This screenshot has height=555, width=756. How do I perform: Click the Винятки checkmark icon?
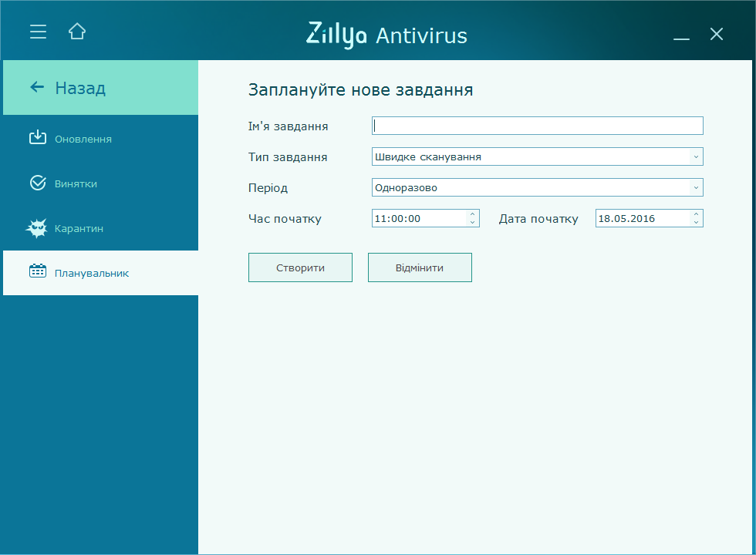[38, 183]
